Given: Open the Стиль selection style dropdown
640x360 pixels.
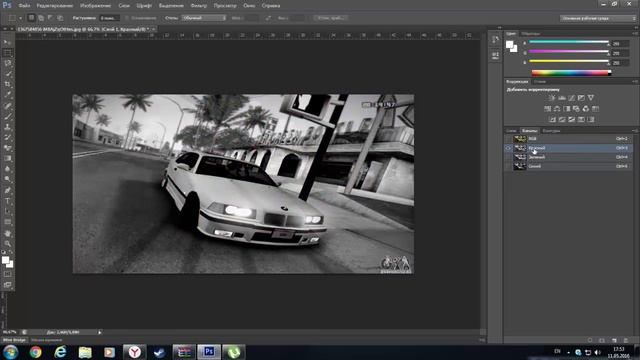Looking at the screenshot, I should click(x=204, y=18).
